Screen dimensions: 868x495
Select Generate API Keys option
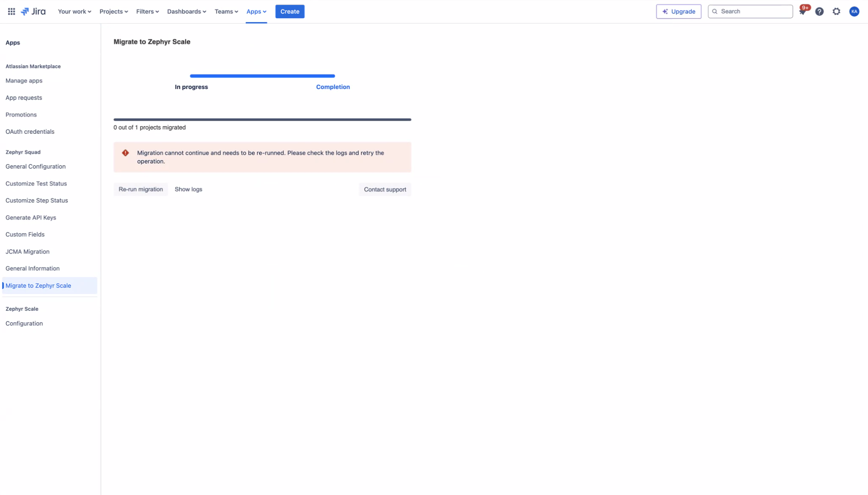point(31,217)
